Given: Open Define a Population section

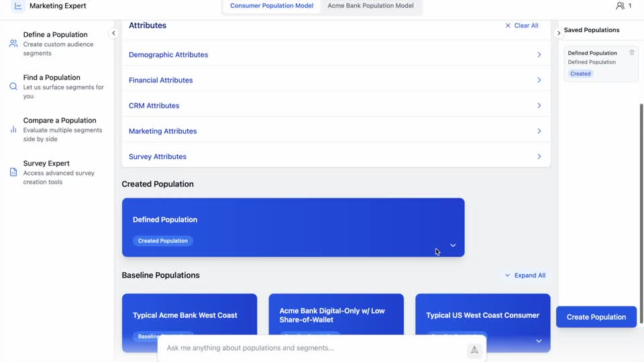Looking at the screenshot, I should [x=58, y=44].
